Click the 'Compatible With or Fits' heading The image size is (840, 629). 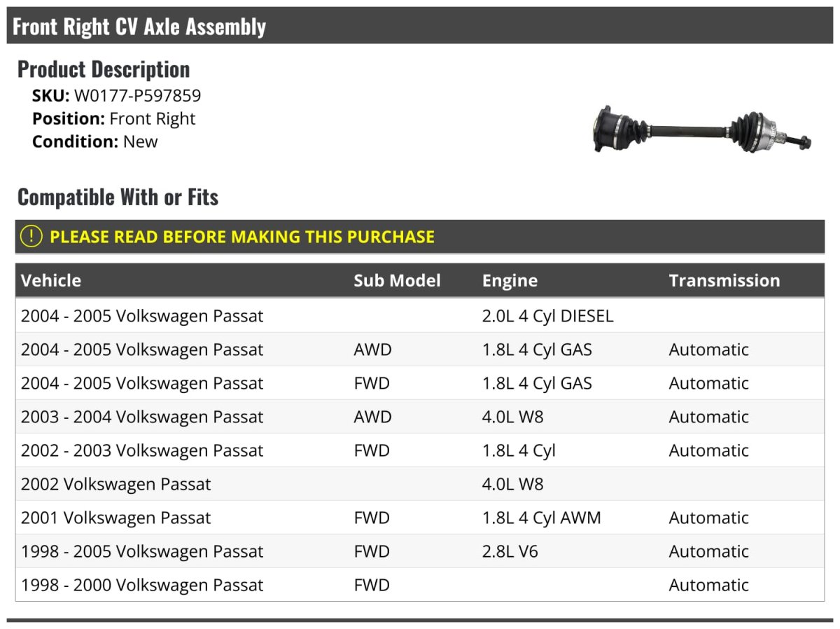coord(118,198)
